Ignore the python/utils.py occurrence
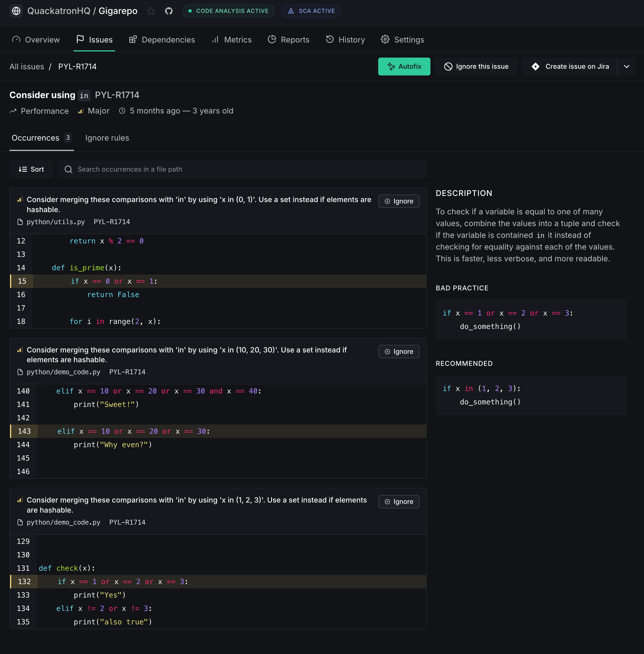This screenshot has height=654, width=644. [x=399, y=201]
